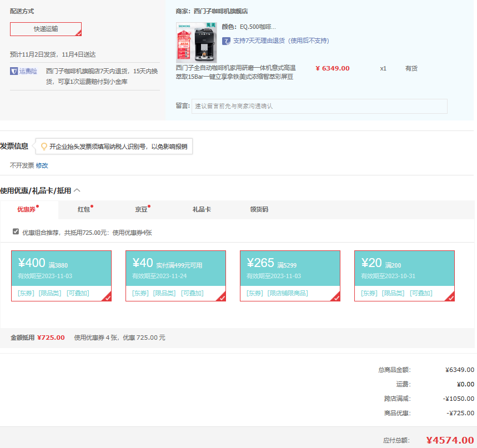Focus the 留言 message input field
The height and width of the screenshot is (448, 477).
(x=319, y=106)
